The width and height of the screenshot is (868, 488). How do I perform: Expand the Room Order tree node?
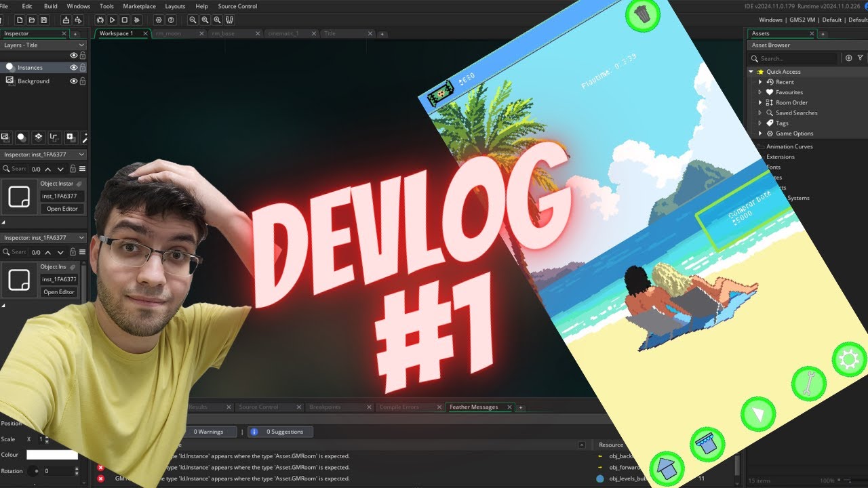click(x=760, y=102)
